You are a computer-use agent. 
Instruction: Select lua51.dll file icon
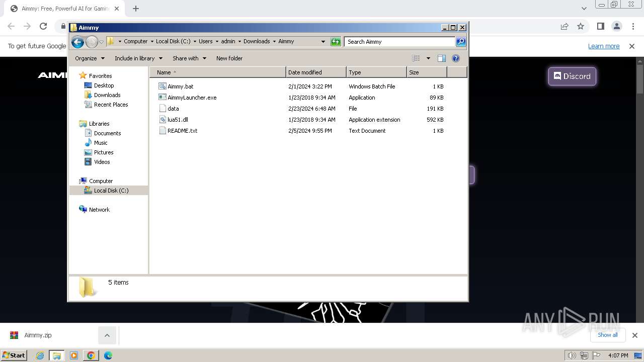pos(162,120)
